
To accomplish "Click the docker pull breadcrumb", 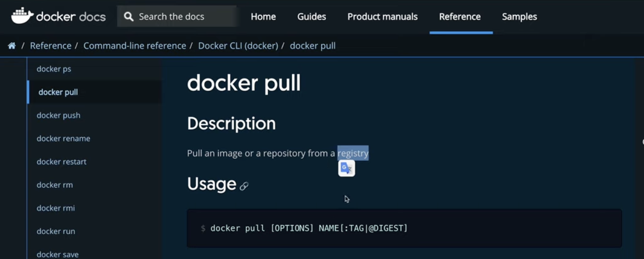I will click(313, 46).
